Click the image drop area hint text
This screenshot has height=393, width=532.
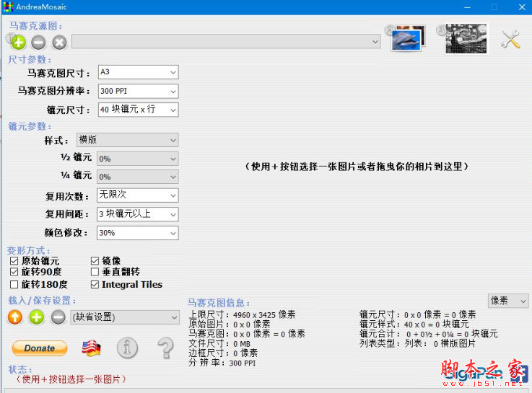[357, 167]
